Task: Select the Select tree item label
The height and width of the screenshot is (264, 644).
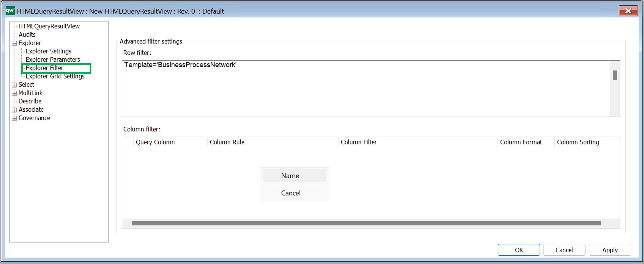Action: (x=26, y=85)
